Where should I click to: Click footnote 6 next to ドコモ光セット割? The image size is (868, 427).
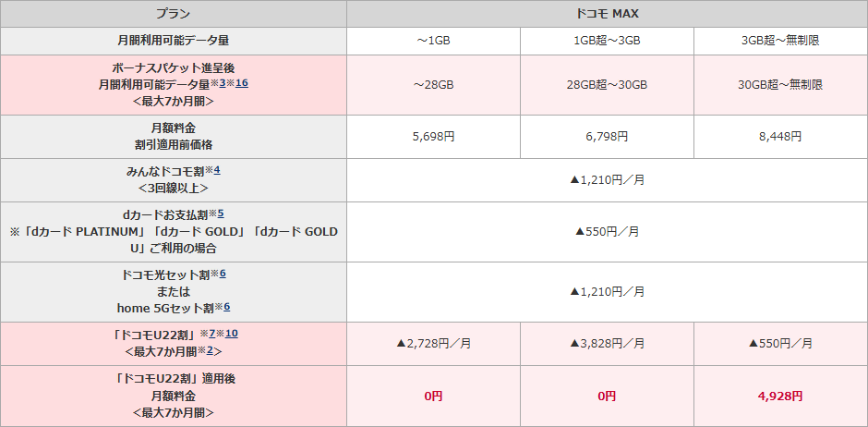tap(223, 274)
